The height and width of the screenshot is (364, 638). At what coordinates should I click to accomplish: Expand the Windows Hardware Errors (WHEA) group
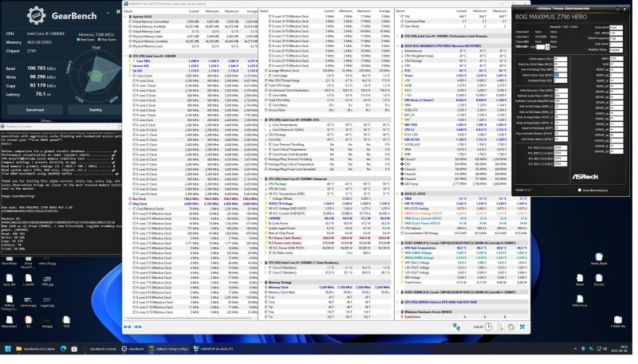point(397,312)
